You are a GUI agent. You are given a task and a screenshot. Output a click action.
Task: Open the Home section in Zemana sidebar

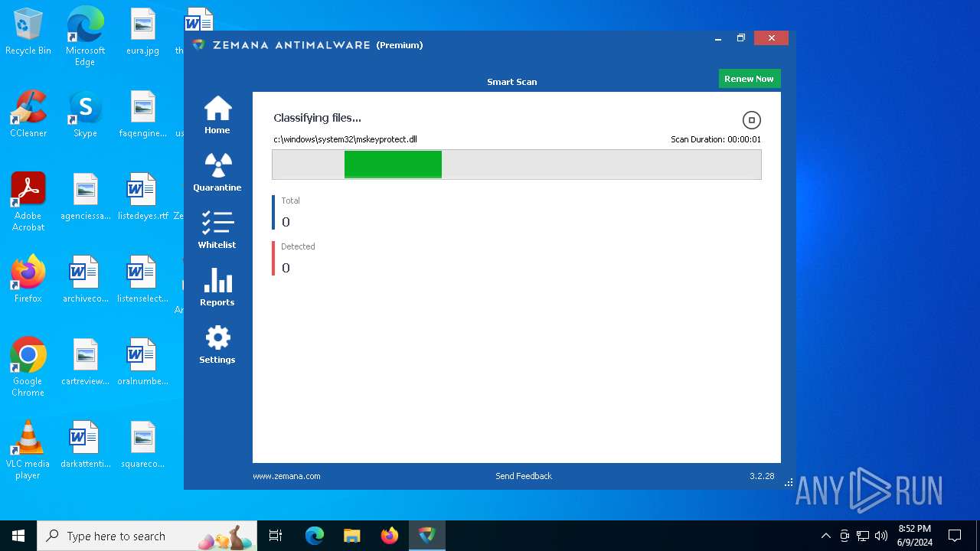(217, 115)
